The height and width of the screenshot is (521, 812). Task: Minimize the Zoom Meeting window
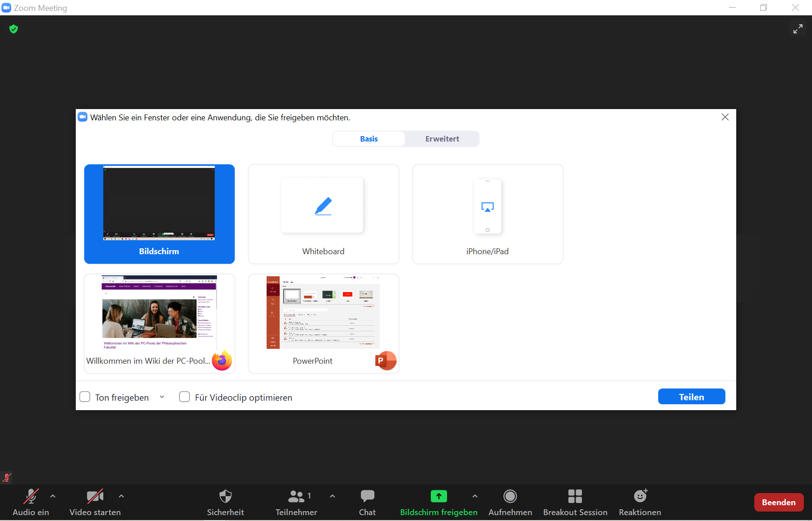(732, 8)
